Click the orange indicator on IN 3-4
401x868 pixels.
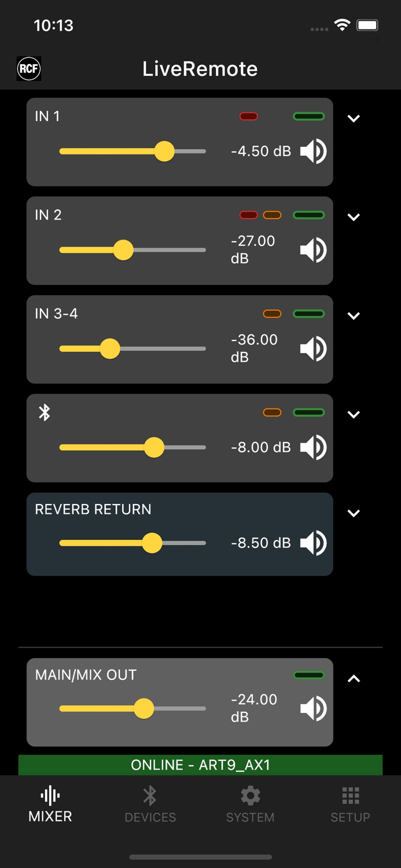(x=273, y=313)
